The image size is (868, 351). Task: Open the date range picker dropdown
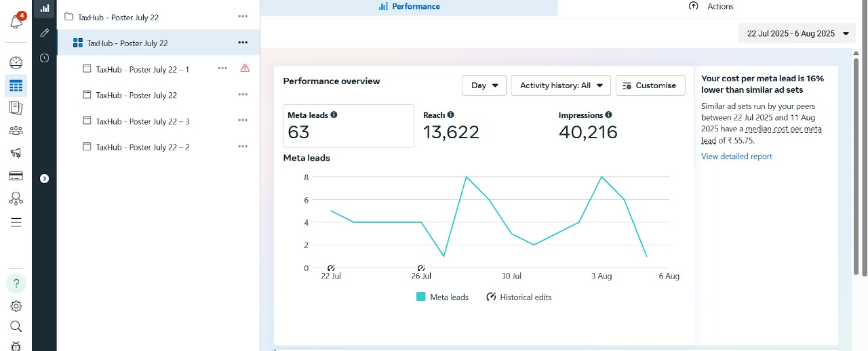click(x=797, y=33)
